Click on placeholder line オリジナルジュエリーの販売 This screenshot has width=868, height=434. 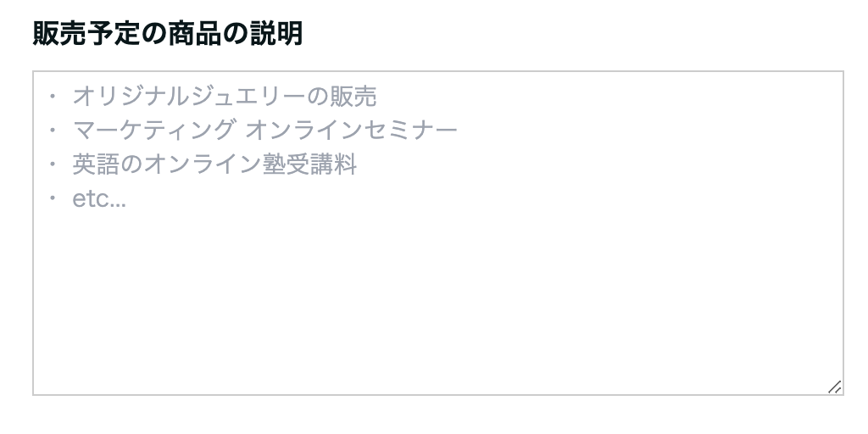pos(224,97)
